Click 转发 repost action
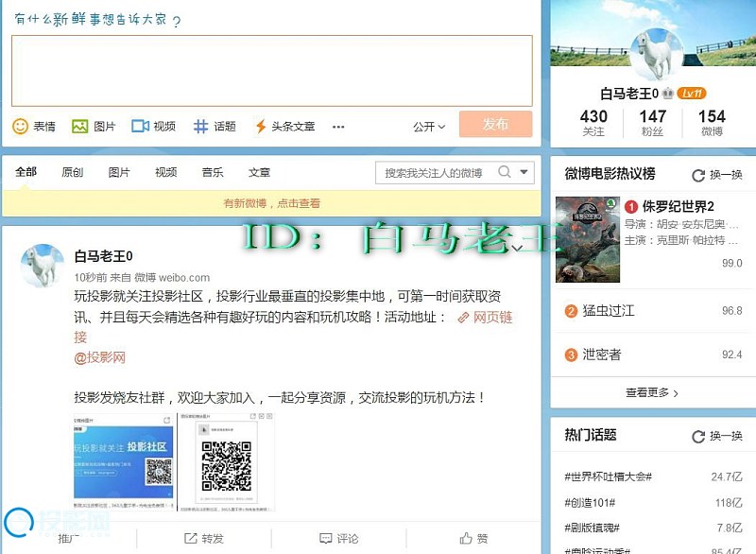 [204, 538]
